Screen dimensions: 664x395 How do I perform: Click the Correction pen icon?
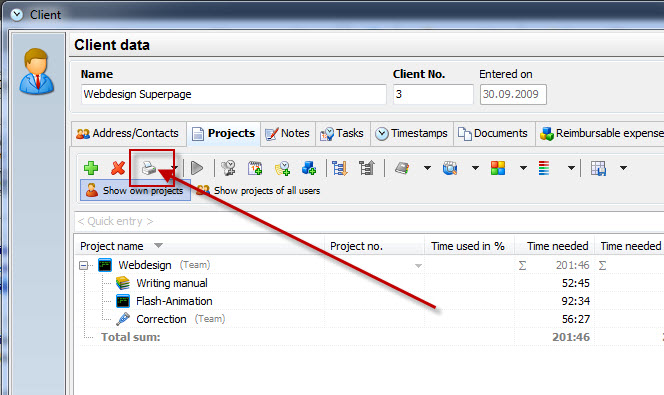coord(123,319)
